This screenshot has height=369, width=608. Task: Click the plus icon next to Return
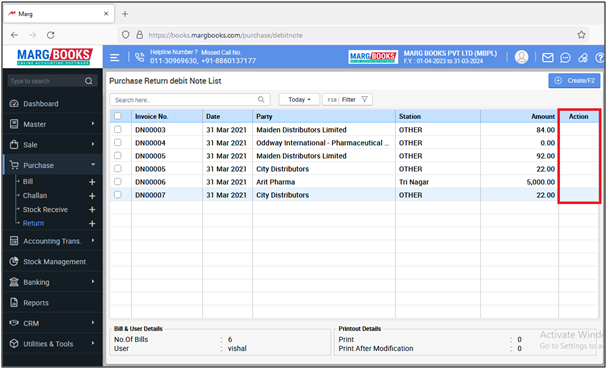(92, 224)
